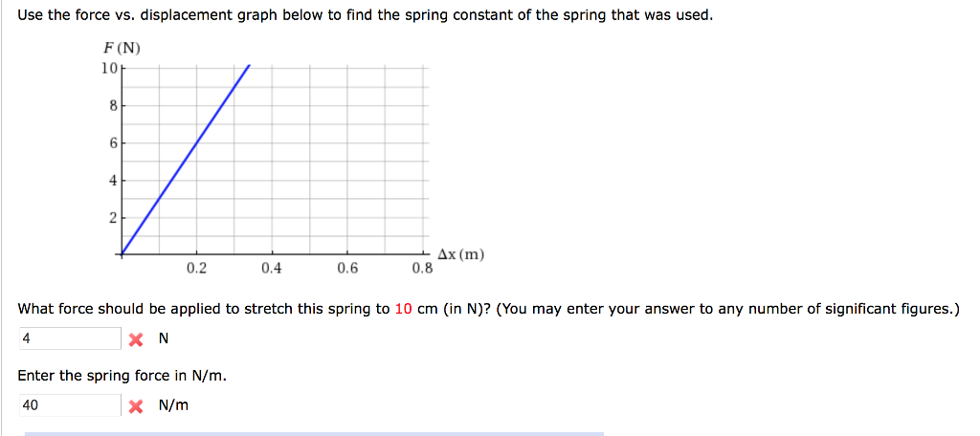
Task: Click the Δx (m) horizontal axis label
Action: [x=460, y=254]
